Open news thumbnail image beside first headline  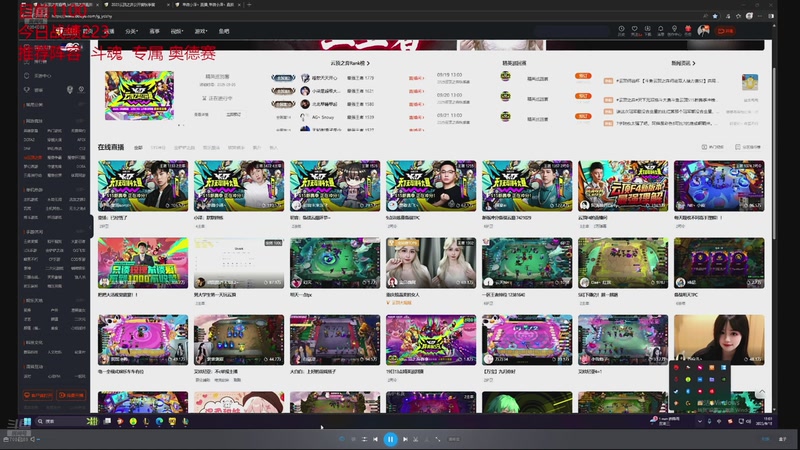(x=749, y=82)
